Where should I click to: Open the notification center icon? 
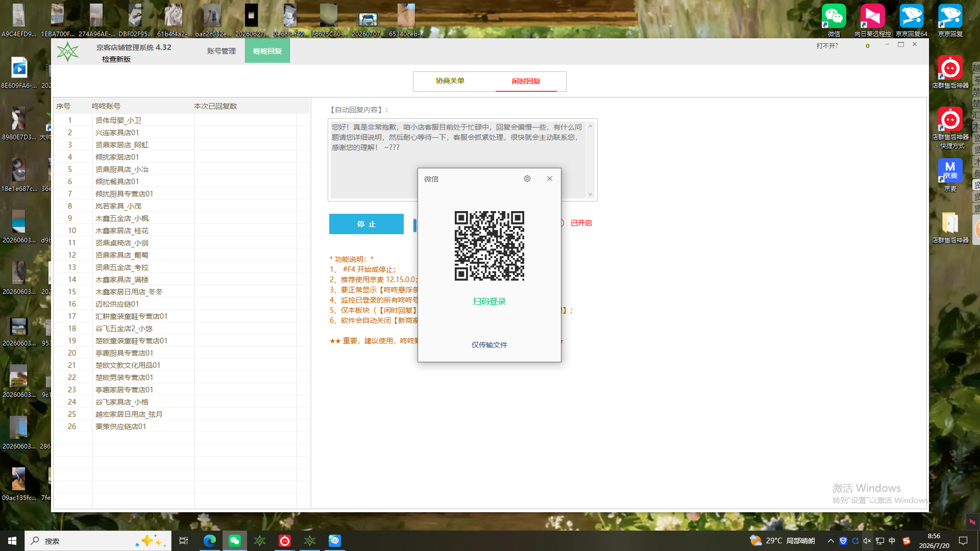[963, 541]
